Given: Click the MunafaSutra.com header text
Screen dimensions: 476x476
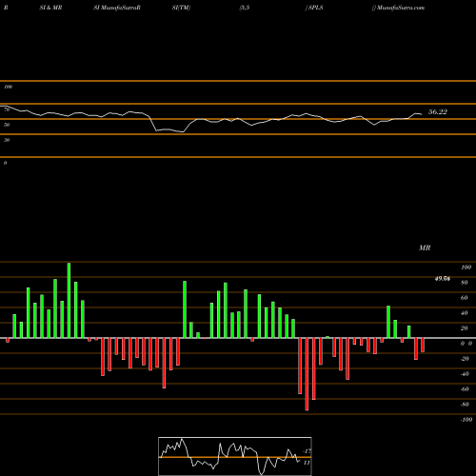Looking at the screenshot, I should tap(401, 8).
